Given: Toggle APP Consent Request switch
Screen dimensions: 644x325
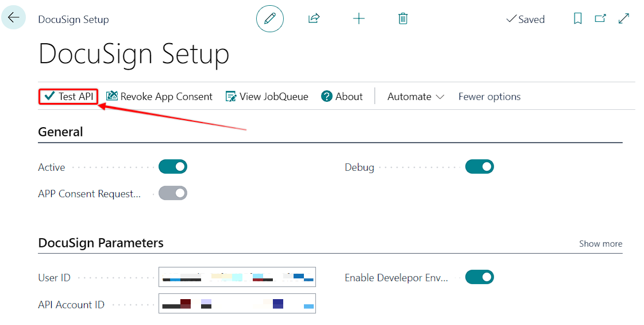Looking at the screenshot, I should (173, 193).
